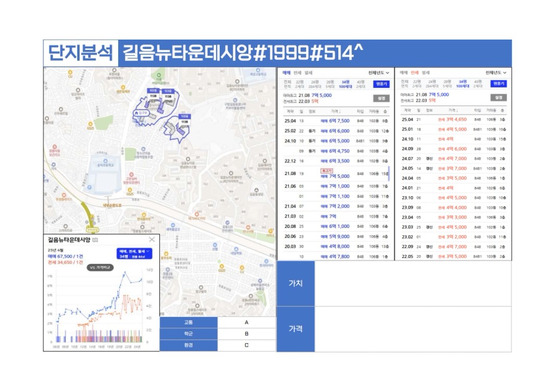Click the 평돌기 button in left panel
The width and height of the screenshot is (555, 392).
(x=381, y=83)
